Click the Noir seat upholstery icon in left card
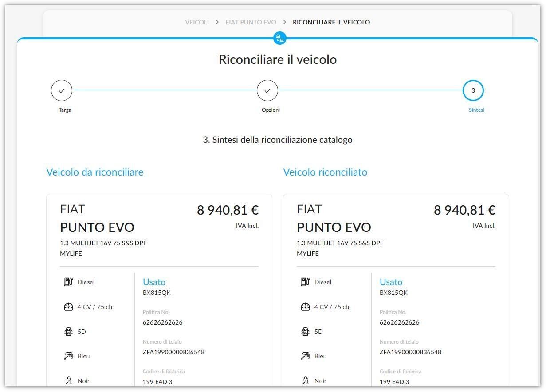546x392 pixels. pyautogui.click(x=68, y=381)
